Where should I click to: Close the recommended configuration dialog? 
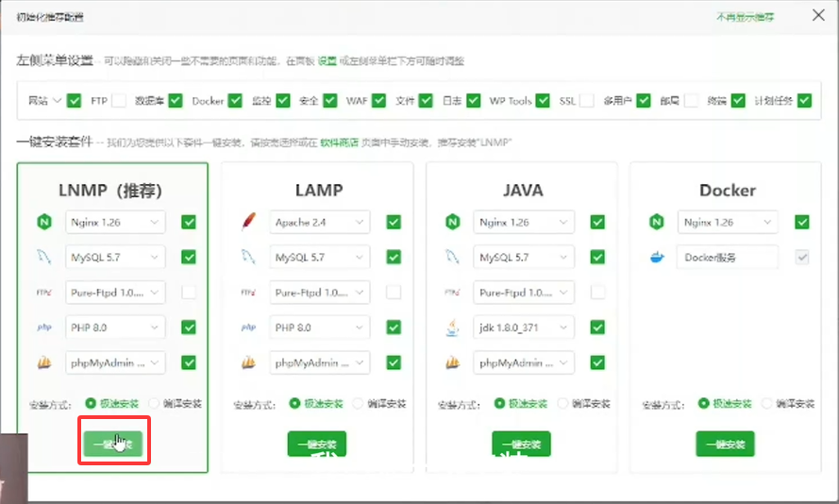tap(818, 15)
